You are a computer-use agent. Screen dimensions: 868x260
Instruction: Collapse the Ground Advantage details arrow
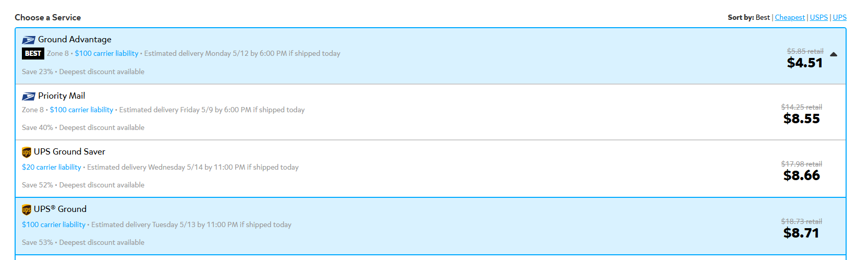834,54
